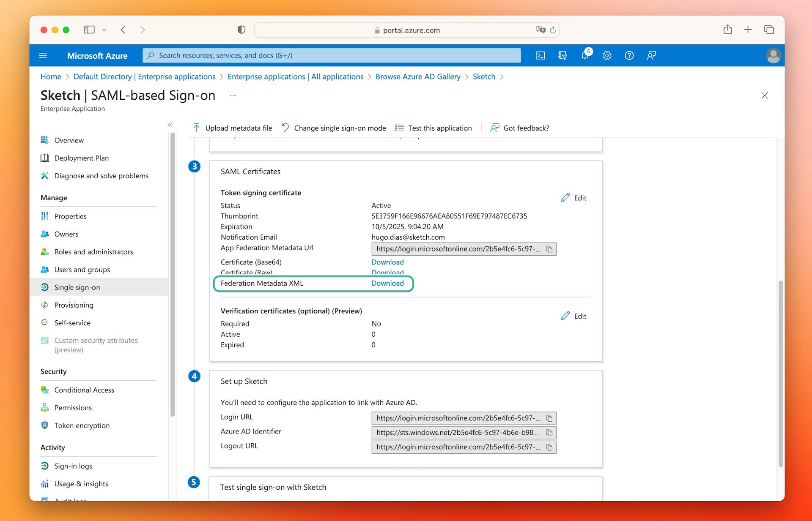Click the Microsoft Azure logo text

[x=97, y=55]
